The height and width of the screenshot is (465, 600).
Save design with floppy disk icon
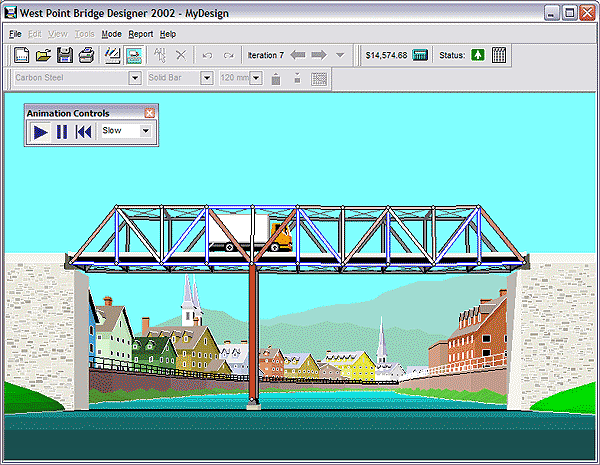(x=65, y=55)
